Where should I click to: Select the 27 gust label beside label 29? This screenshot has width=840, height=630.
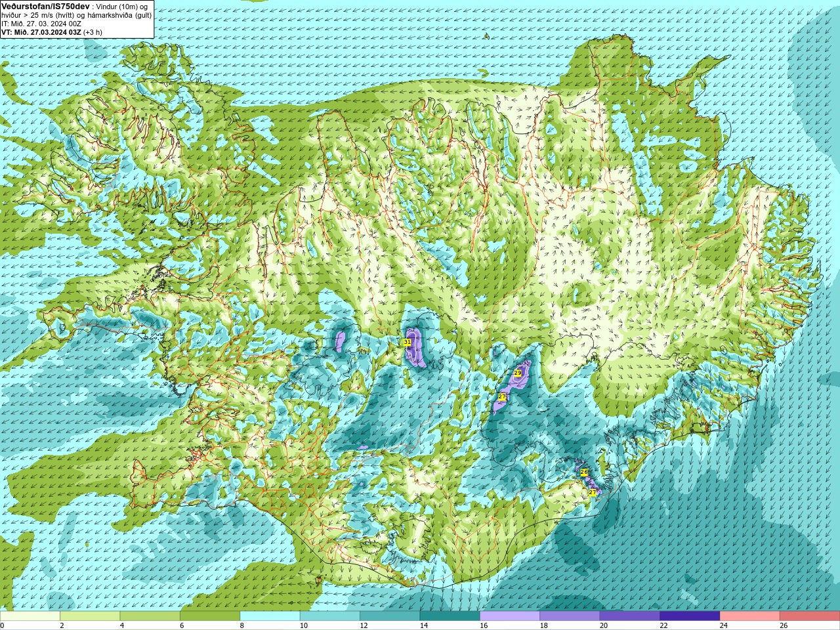tap(502, 397)
